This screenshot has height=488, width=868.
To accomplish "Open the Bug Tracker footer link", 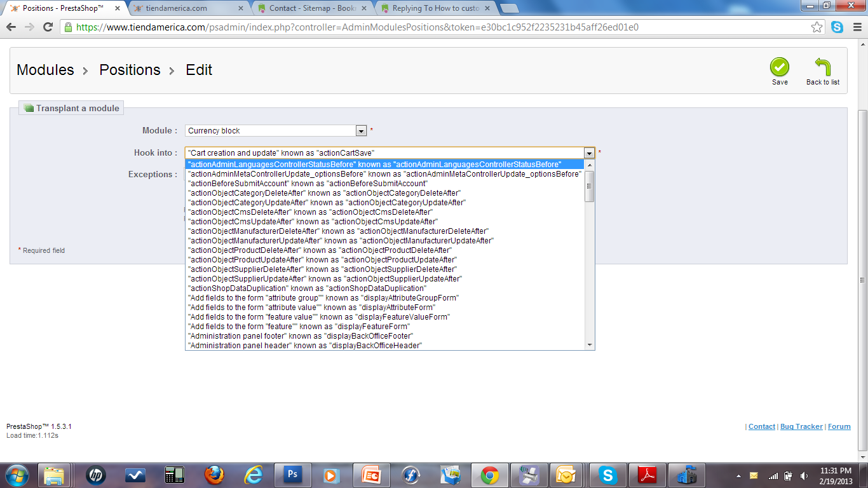I will 801,427.
